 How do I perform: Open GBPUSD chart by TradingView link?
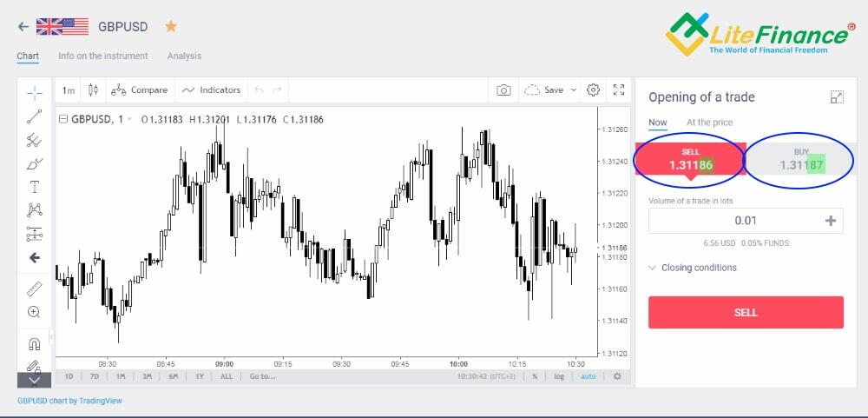click(69, 401)
